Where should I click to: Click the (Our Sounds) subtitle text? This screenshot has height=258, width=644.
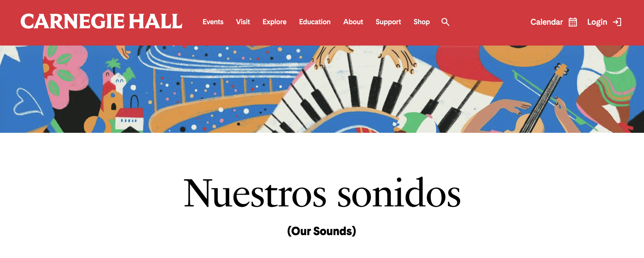click(x=322, y=231)
